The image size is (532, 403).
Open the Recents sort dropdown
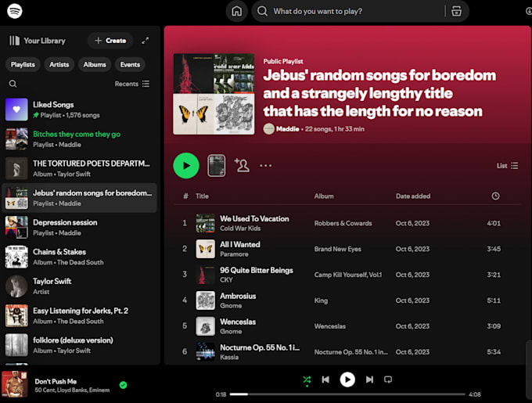(x=132, y=84)
